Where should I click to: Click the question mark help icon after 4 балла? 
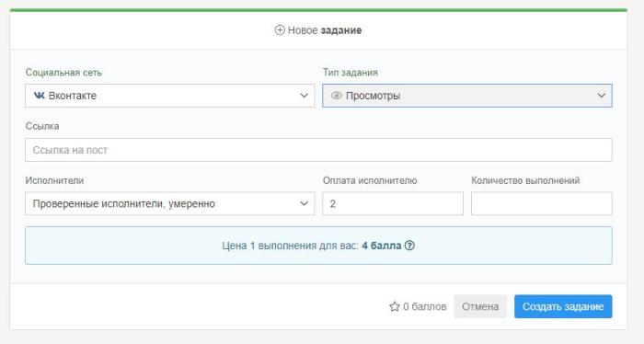coord(409,246)
